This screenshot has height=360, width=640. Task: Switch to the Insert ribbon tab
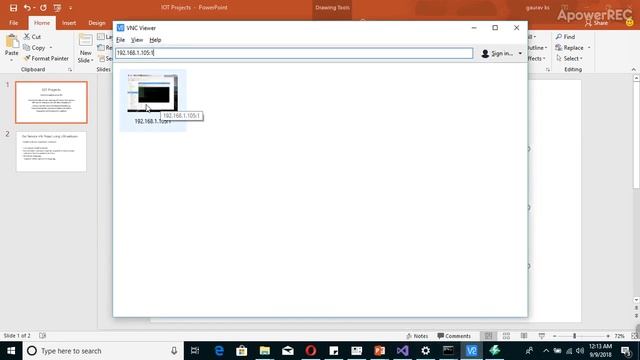coord(69,23)
